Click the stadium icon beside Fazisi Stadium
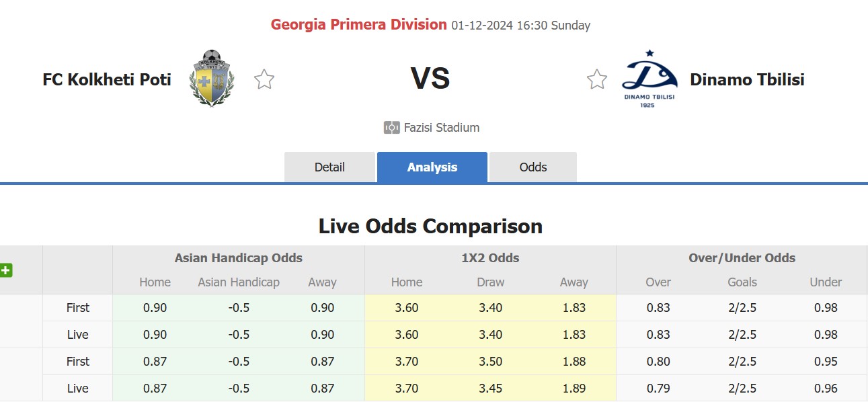The width and height of the screenshot is (868, 402). (392, 127)
